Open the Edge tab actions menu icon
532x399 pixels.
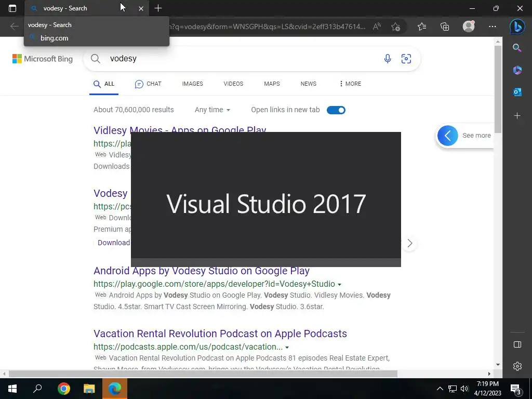coord(12,8)
